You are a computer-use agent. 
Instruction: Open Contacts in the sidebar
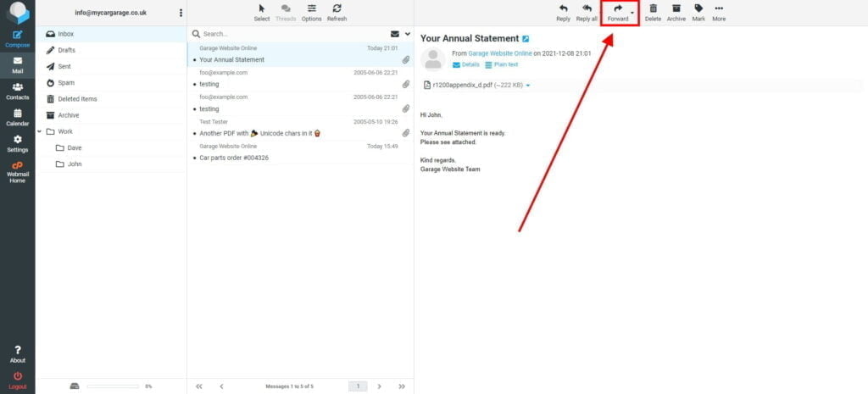(x=17, y=92)
